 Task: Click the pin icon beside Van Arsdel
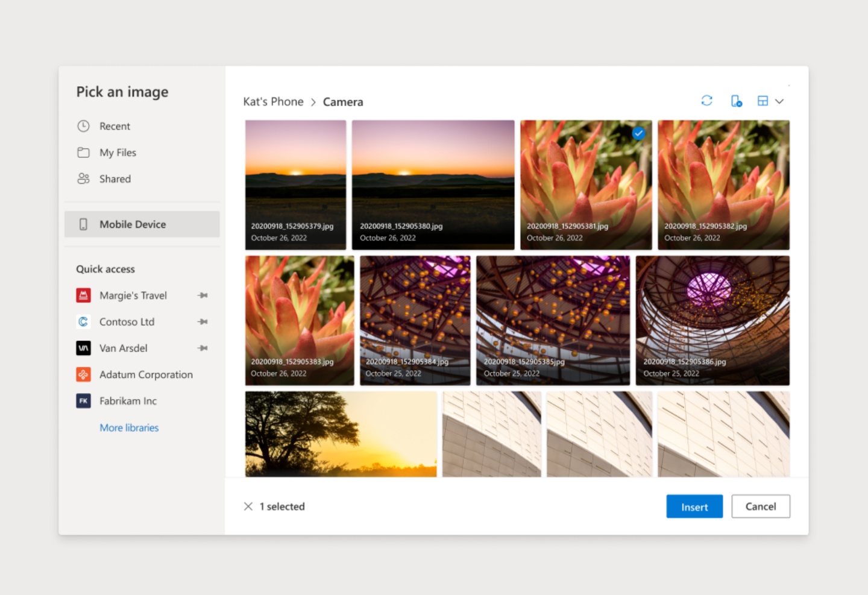(203, 348)
